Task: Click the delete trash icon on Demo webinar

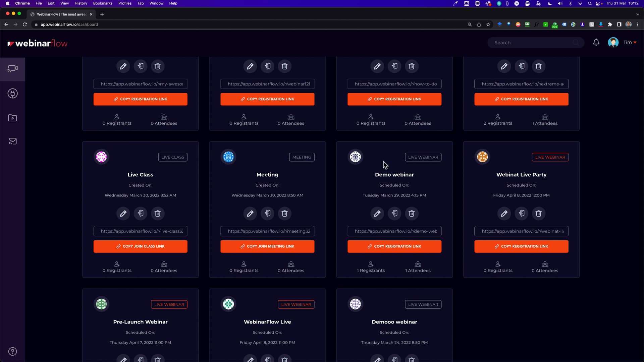Action: point(411,214)
